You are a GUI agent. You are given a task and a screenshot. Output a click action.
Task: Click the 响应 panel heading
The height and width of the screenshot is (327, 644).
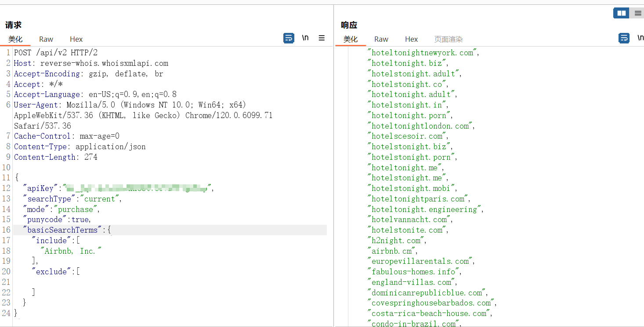349,25
